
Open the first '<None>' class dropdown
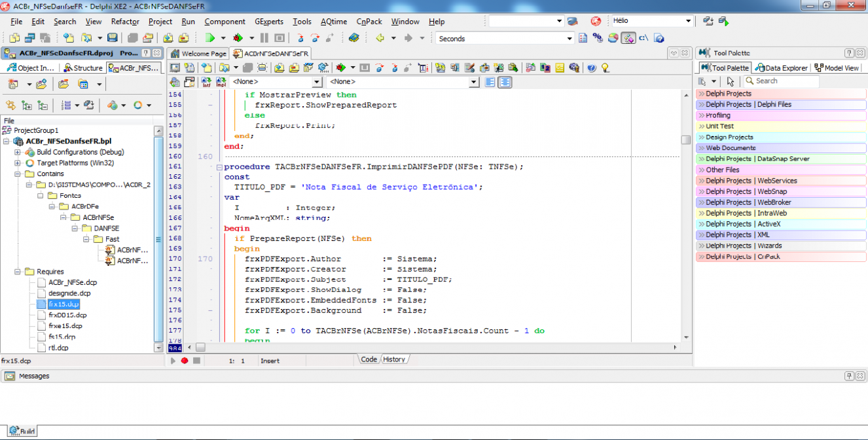pos(317,82)
